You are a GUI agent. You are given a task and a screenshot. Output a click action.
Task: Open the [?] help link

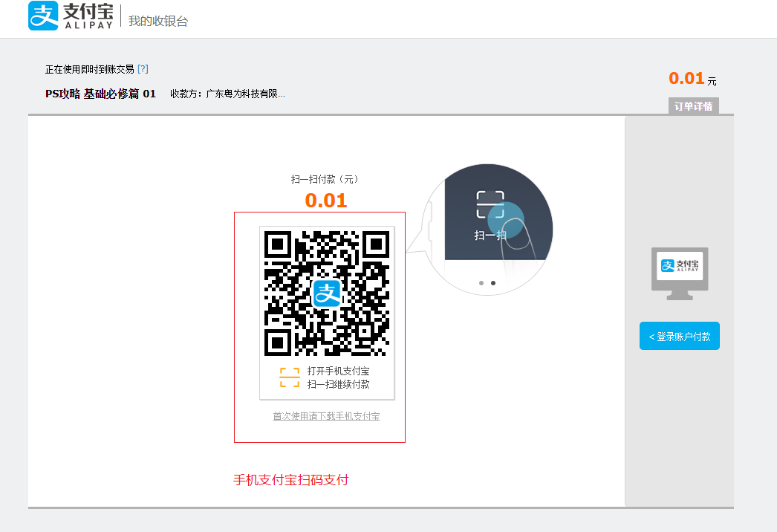(x=143, y=69)
